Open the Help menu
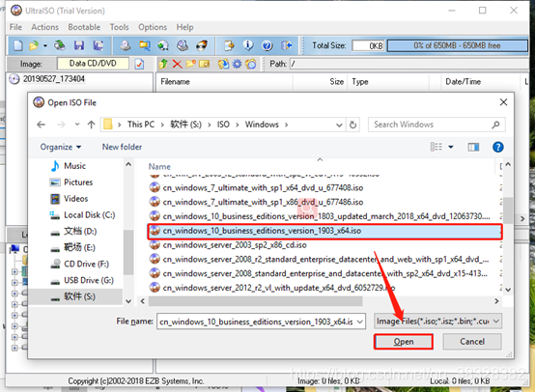 (x=184, y=27)
